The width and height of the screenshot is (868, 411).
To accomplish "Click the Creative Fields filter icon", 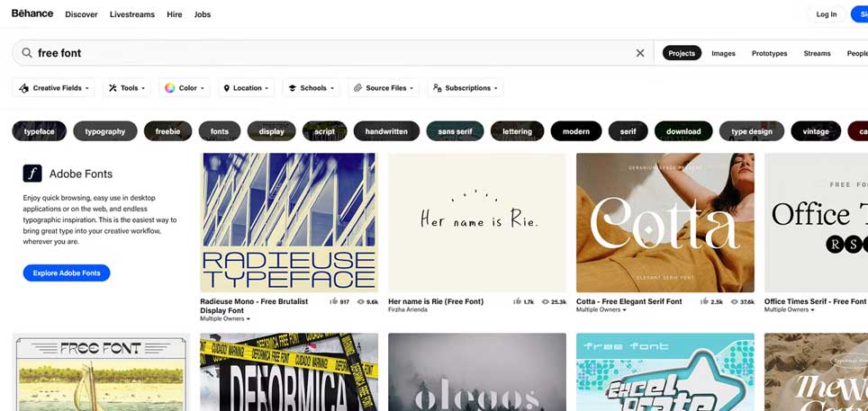I will (23, 88).
